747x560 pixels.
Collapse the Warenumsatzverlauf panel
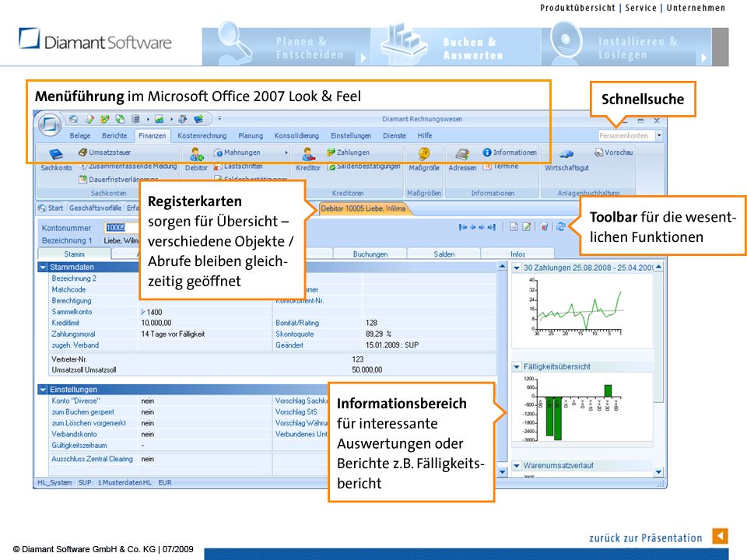(517, 466)
